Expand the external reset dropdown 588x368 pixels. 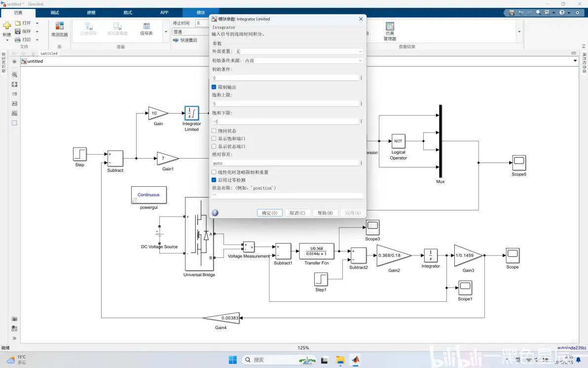coord(299,51)
